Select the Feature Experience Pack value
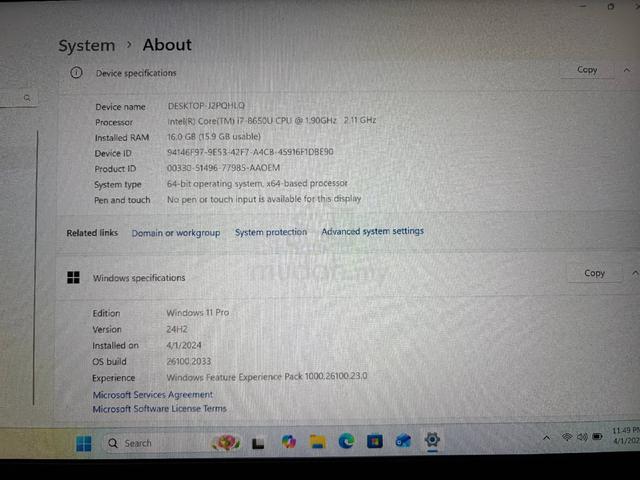 coord(267,376)
